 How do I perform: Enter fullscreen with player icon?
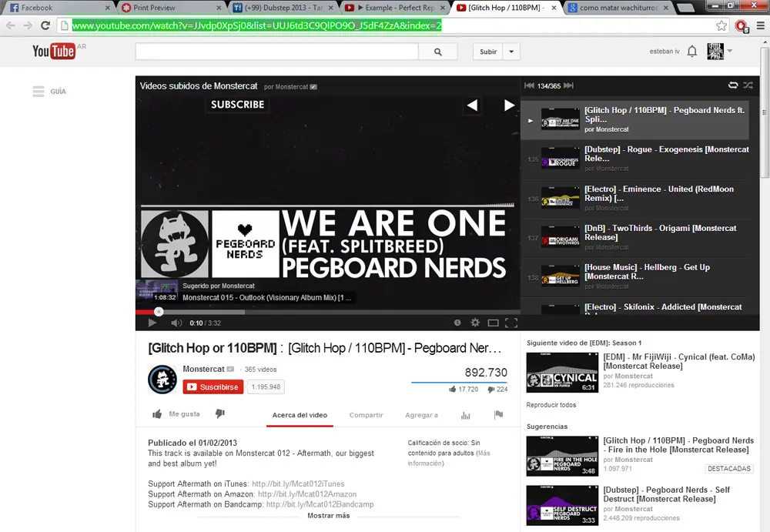pyautogui.click(x=511, y=323)
